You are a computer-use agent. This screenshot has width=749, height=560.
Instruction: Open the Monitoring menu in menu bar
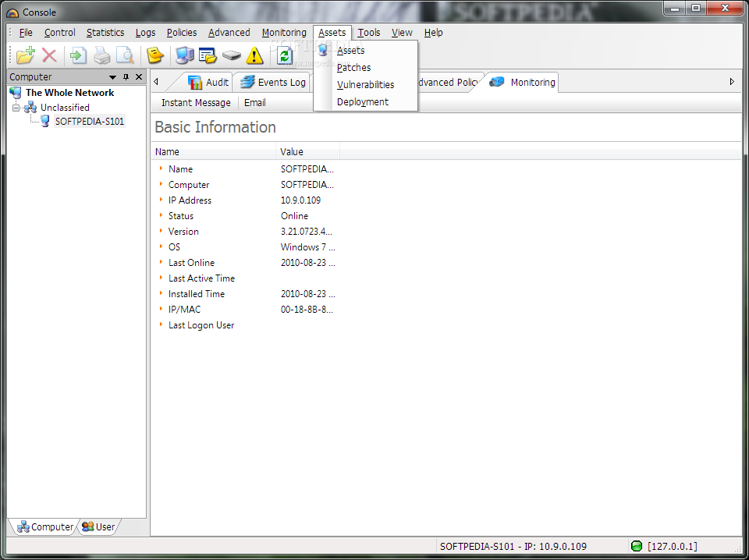[284, 33]
